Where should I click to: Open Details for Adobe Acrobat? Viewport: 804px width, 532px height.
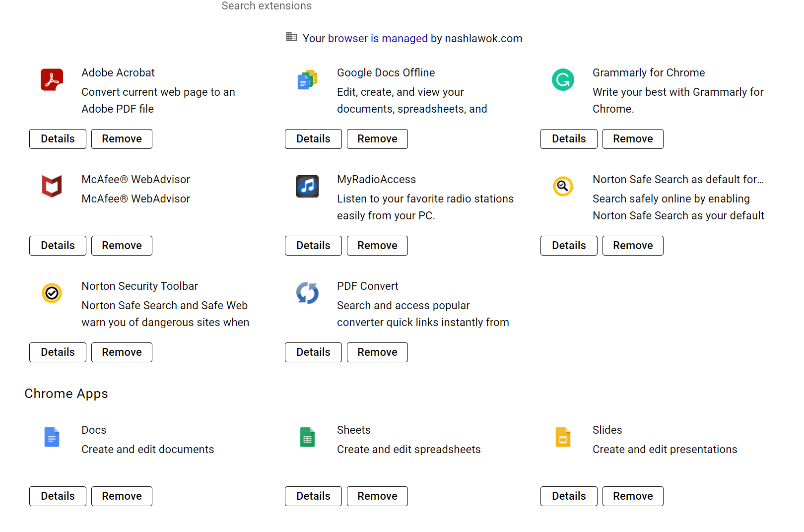tap(58, 139)
